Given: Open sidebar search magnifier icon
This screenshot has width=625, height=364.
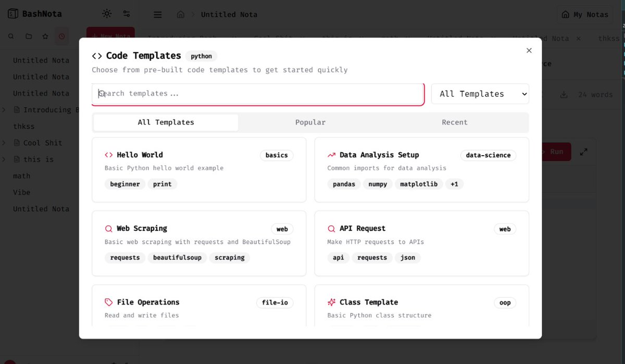Looking at the screenshot, I should pyautogui.click(x=11, y=36).
